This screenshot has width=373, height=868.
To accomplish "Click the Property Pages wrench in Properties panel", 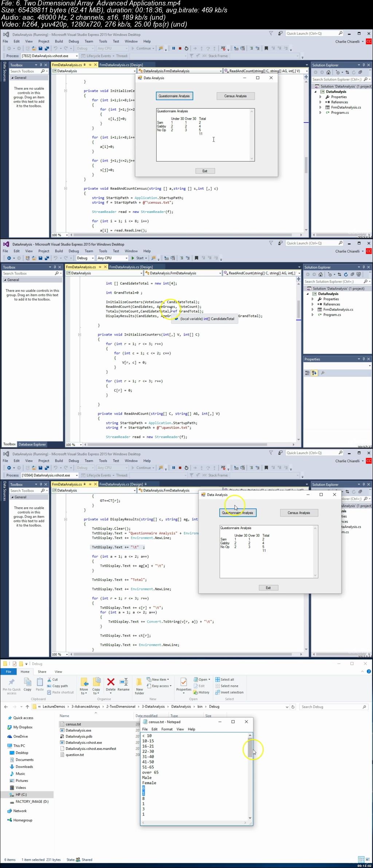I will coord(322,373).
